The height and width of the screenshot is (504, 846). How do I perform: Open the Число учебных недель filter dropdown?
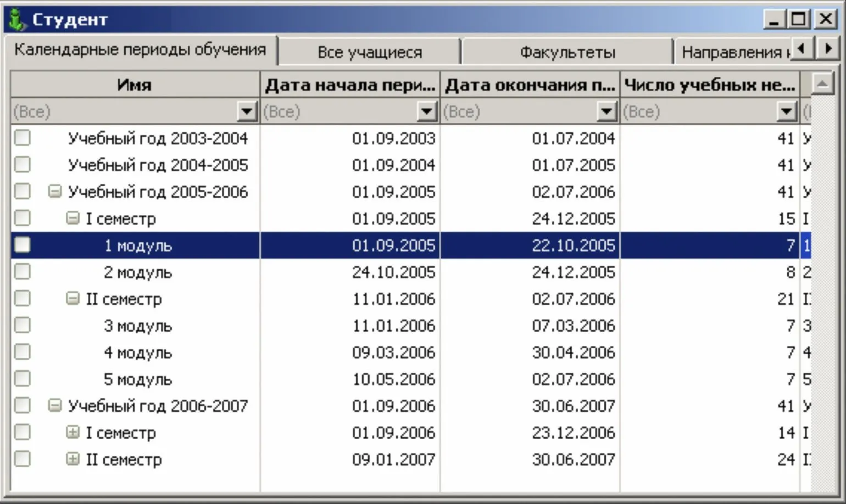pyautogui.click(x=787, y=112)
